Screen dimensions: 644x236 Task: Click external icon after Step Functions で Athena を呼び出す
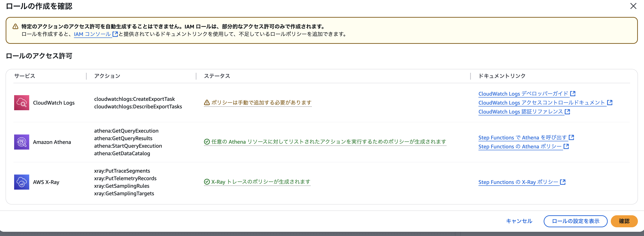(x=571, y=137)
